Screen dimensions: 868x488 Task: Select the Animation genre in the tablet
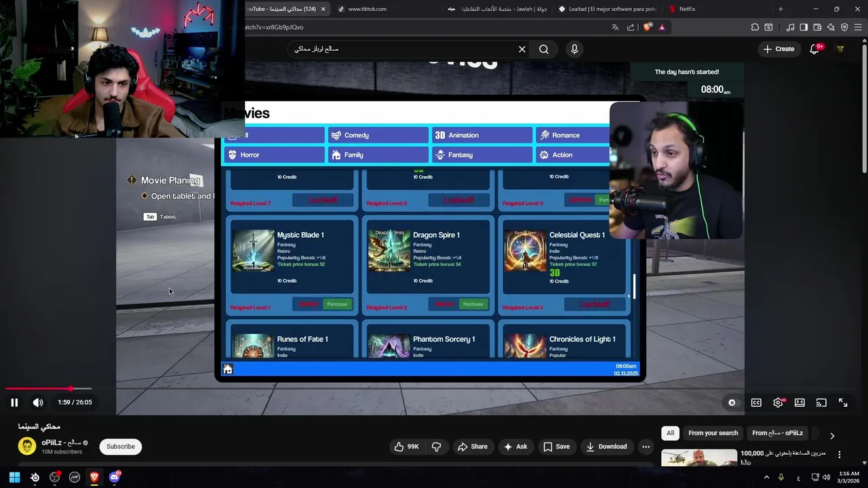pyautogui.click(x=481, y=136)
